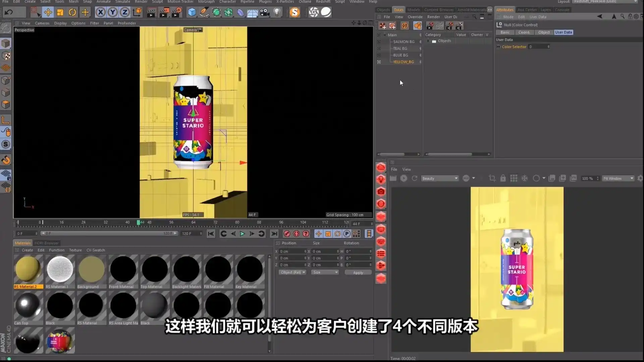Activate the Rotate tool
This screenshot has width=644, height=362.
pyautogui.click(x=72, y=12)
